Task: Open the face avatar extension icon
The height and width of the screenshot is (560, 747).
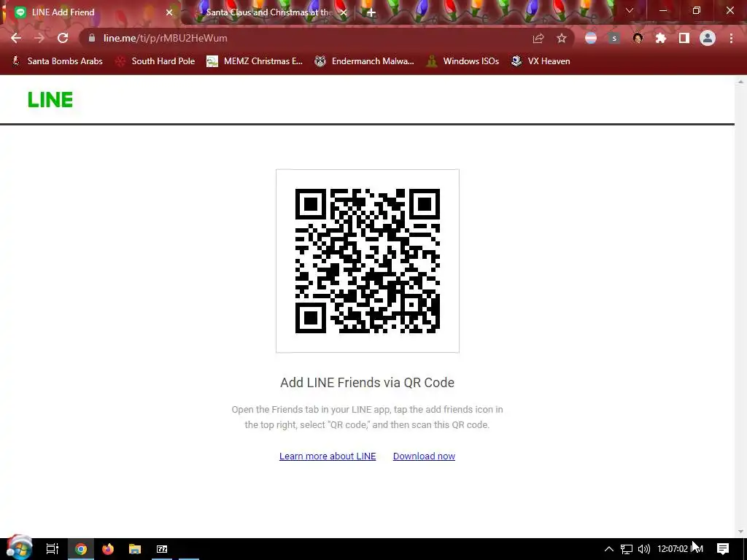Action: pos(638,38)
